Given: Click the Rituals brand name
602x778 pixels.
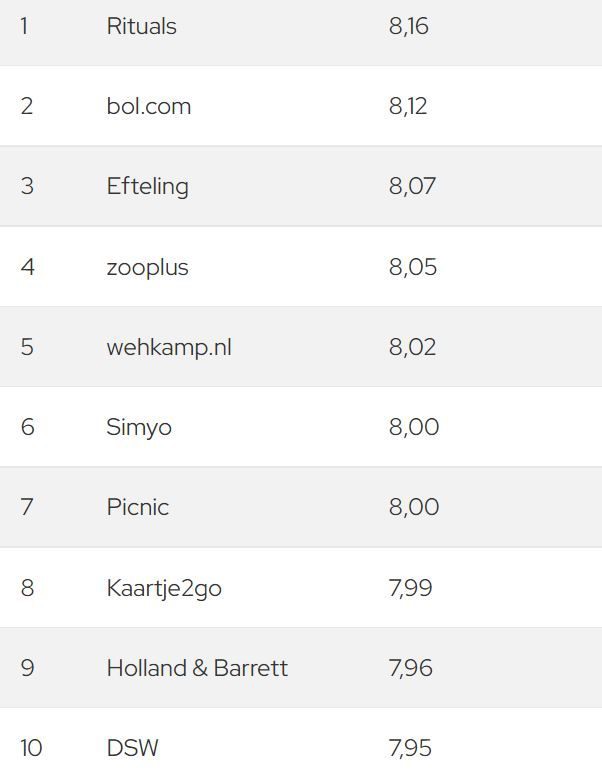Looking at the screenshot, I should [x=141, y=26].
